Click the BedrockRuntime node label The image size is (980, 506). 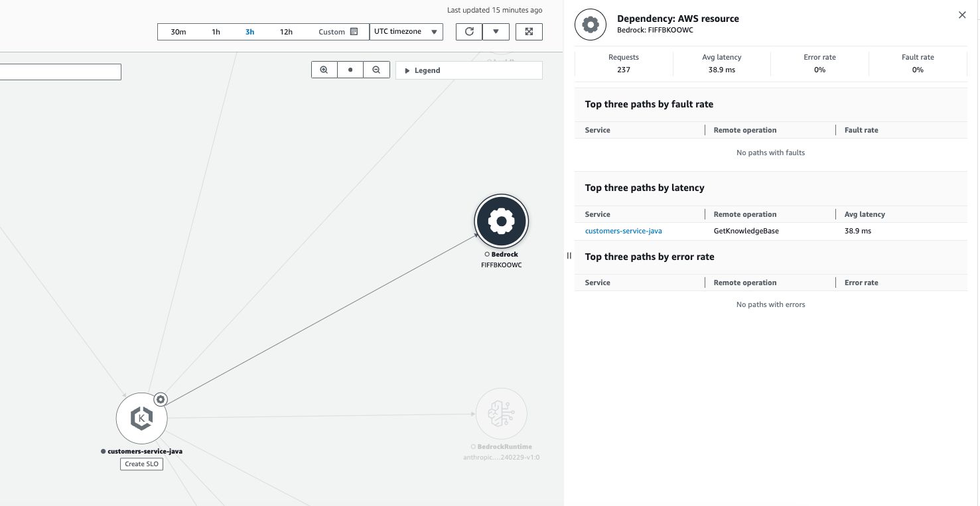click(505, 446)
